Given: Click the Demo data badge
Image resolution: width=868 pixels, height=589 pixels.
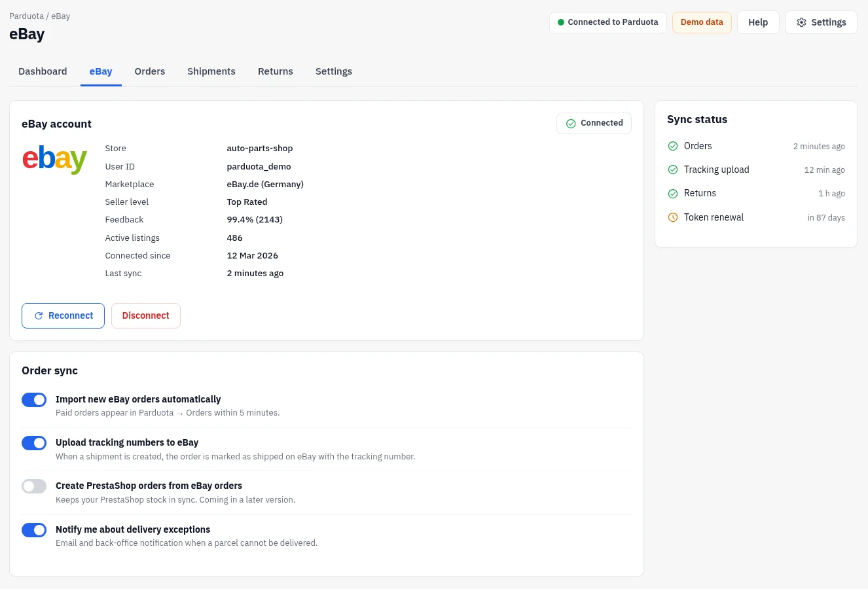Looking at the screenshot, I should click(x=702, y=22).
